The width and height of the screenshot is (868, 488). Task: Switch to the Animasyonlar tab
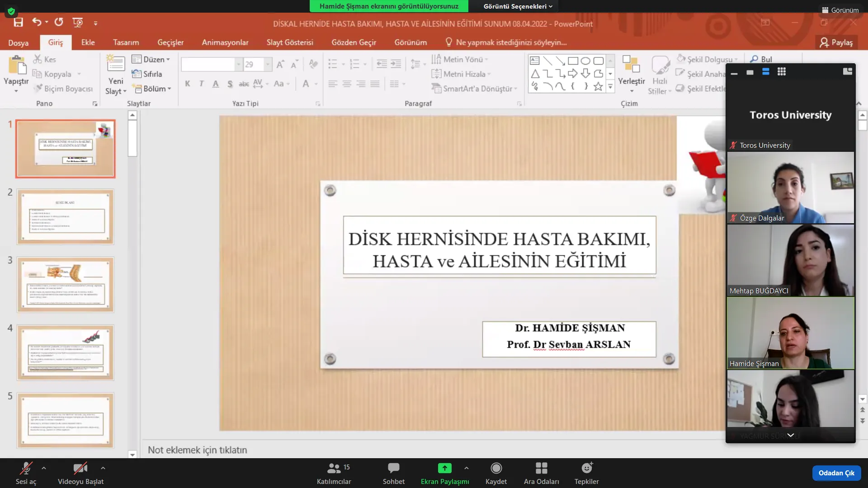tap(225, 42)
